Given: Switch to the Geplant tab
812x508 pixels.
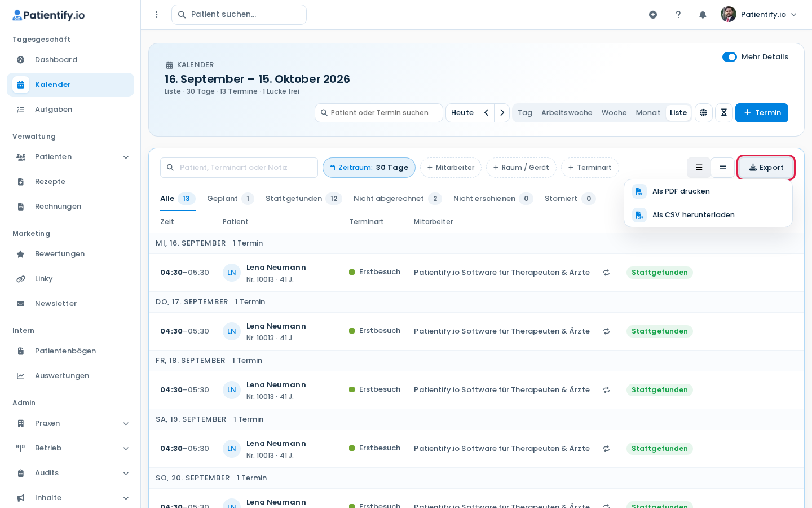Looking at the screenshot, I should pos(230,199).
